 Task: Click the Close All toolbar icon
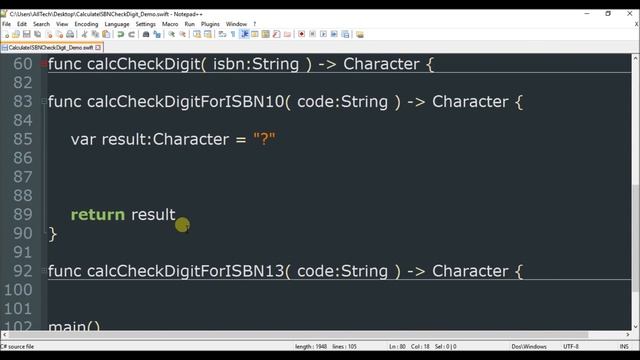(60, 35)
